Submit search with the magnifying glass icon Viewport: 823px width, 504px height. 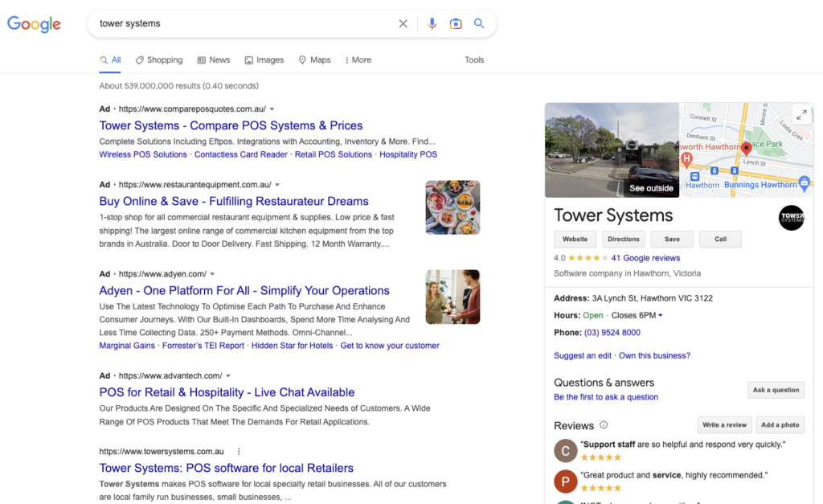pos(479,23)
